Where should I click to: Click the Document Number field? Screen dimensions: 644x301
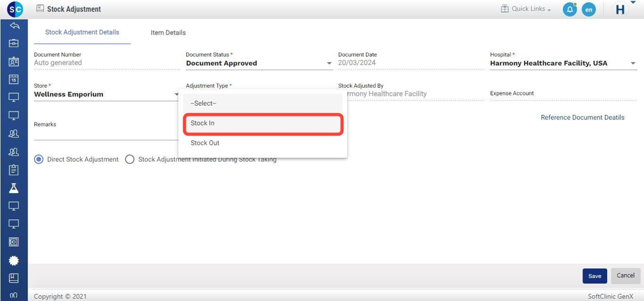tap(107, 63)
